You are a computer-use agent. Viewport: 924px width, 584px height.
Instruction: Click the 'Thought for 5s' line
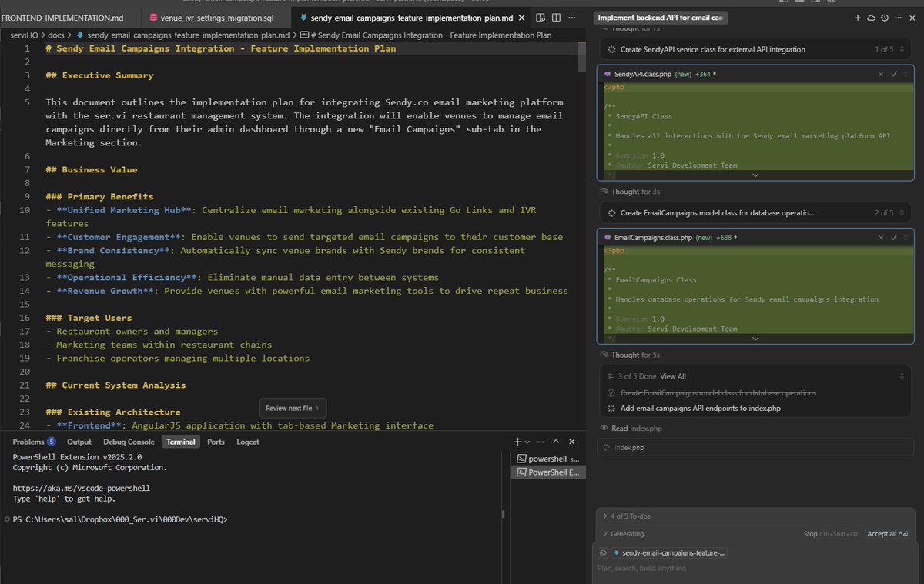click(x=630, y=355)
